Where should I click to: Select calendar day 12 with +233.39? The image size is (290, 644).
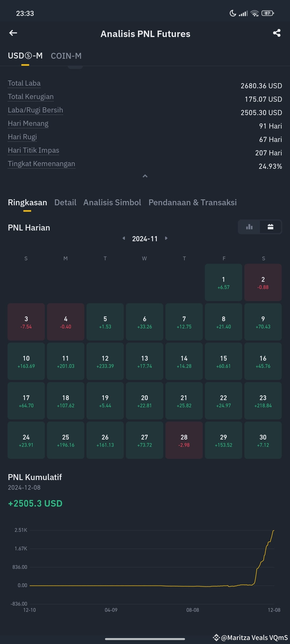105,361
